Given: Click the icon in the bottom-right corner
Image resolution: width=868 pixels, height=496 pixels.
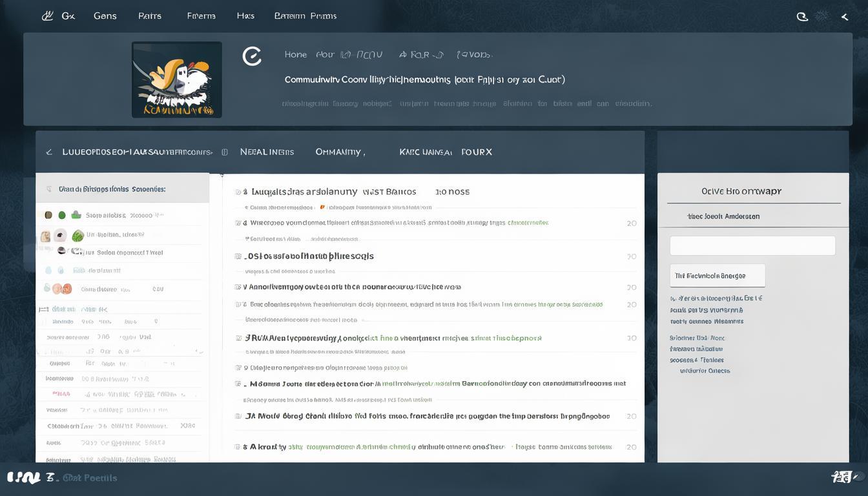Looking at the screenshot, I should pyautogui.click(x=842, y=478).
